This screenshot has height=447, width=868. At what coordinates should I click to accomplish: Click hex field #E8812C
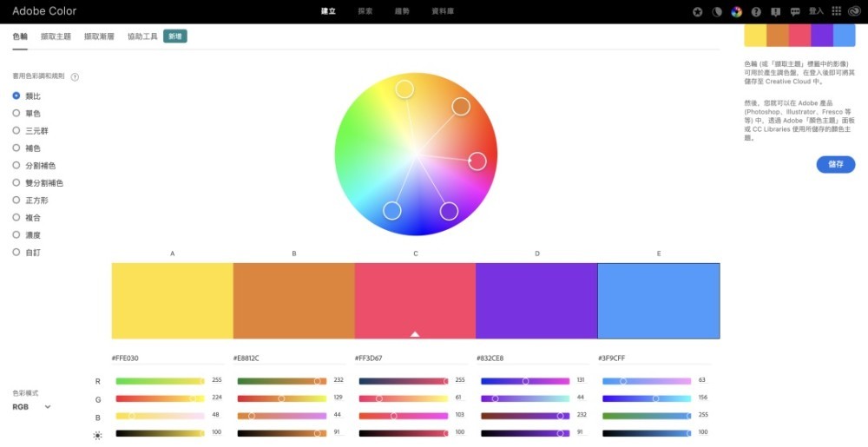coord(290,358)
